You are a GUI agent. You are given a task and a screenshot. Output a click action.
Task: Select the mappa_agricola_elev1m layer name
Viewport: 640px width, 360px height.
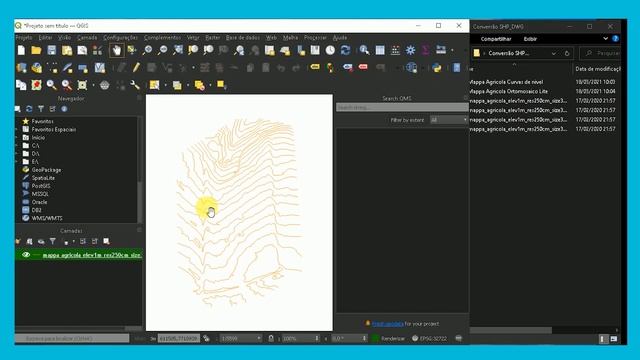point(92,255)
